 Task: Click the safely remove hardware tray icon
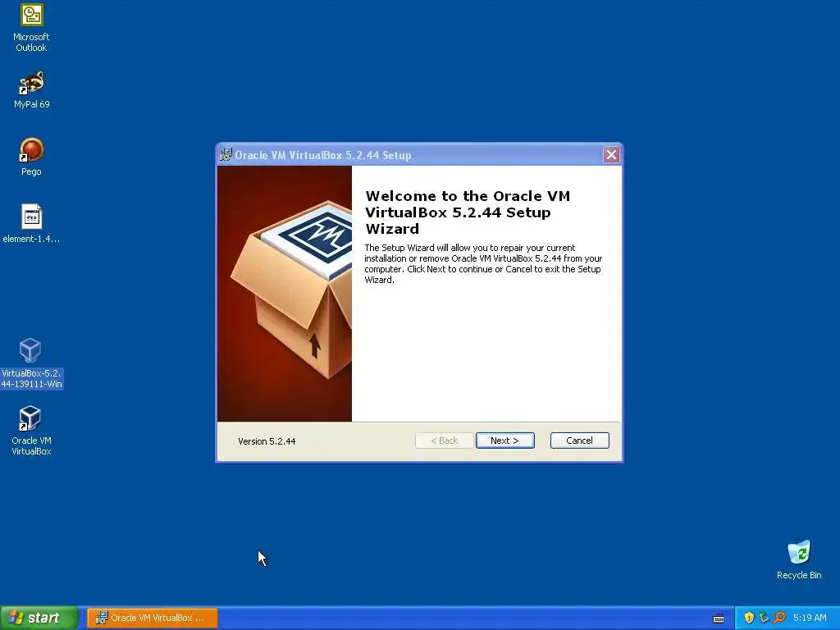764,618
